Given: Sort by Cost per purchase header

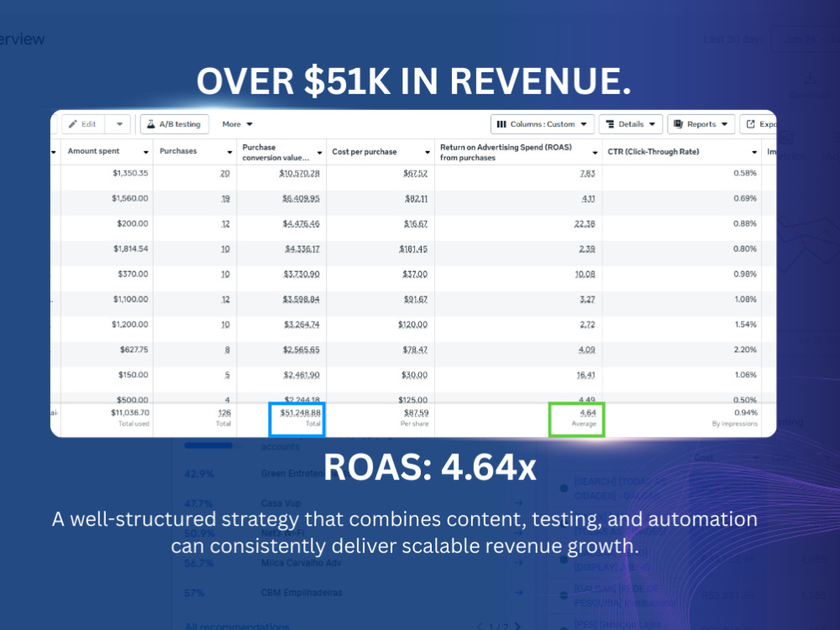Looking at the screenshot, I should click(365, 151).
